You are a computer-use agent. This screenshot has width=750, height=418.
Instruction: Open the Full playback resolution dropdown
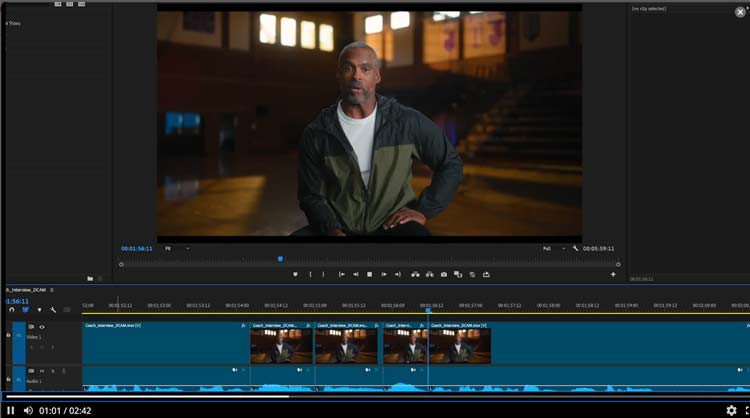554,248
